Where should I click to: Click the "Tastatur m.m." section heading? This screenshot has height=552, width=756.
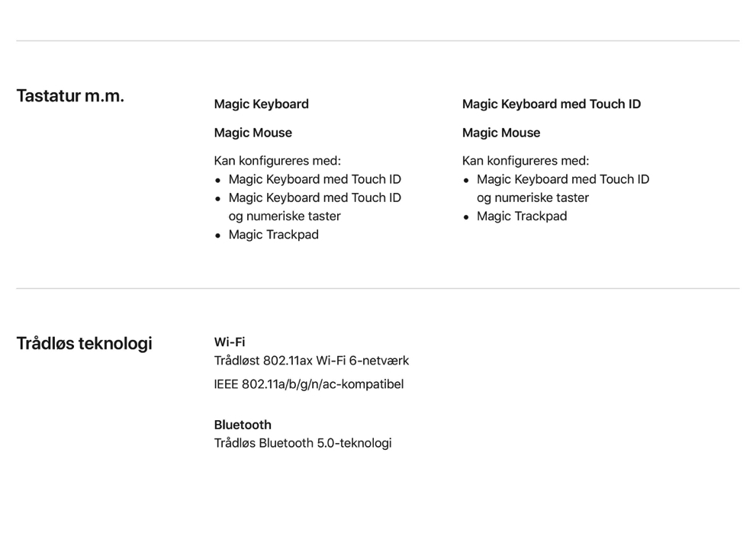click(x=70, y=96)
